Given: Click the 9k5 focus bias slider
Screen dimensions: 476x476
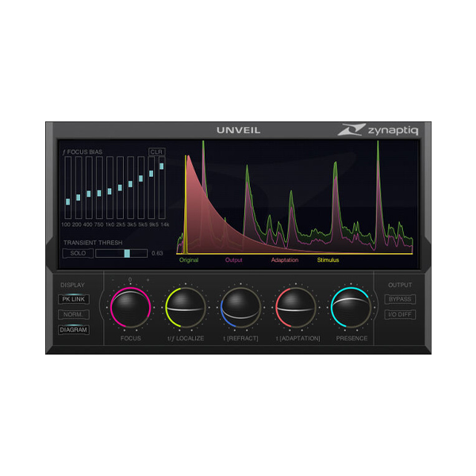Looking at the screenshot, I should click(x=152, y=187).
